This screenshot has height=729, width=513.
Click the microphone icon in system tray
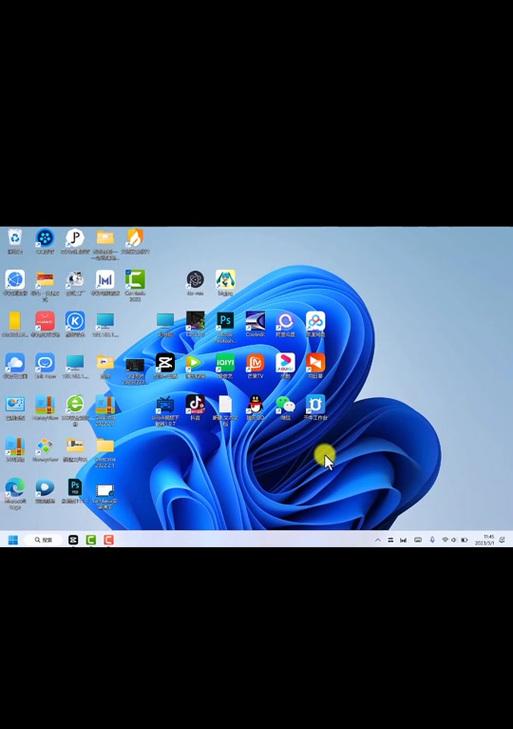pos(432,540)
